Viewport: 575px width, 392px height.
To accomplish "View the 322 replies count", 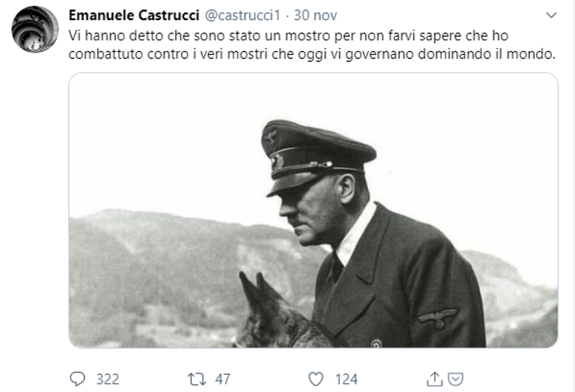I will (108, 379).
